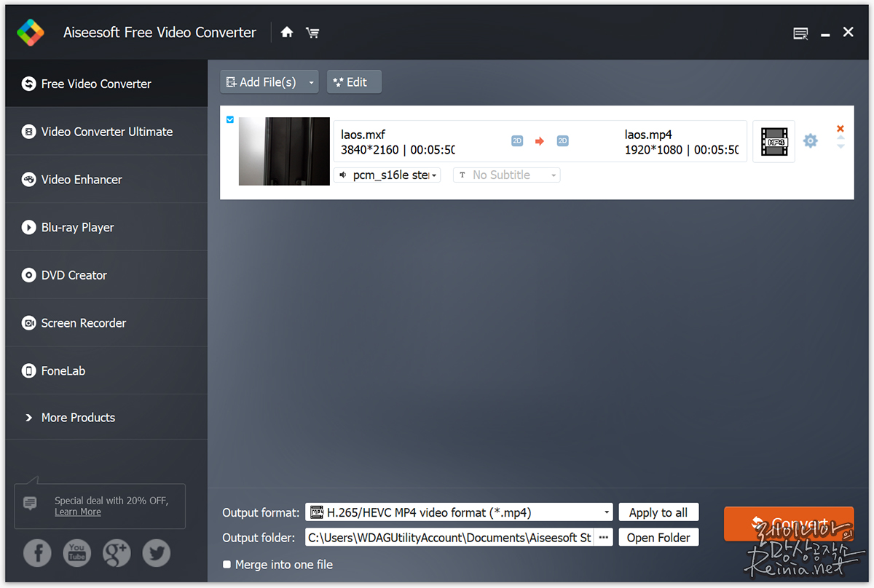
Task: Click the Output folder path field
Action: pyautogui.click(x=450, y=538)
